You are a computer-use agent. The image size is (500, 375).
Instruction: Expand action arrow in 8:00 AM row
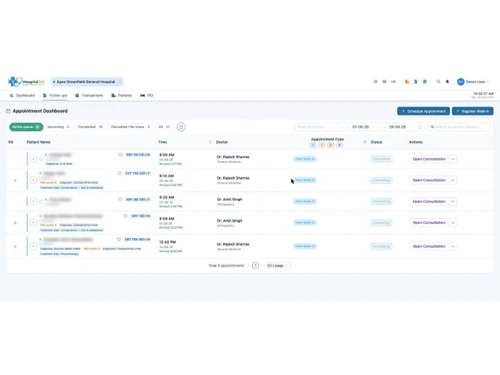tap(453, 159)
